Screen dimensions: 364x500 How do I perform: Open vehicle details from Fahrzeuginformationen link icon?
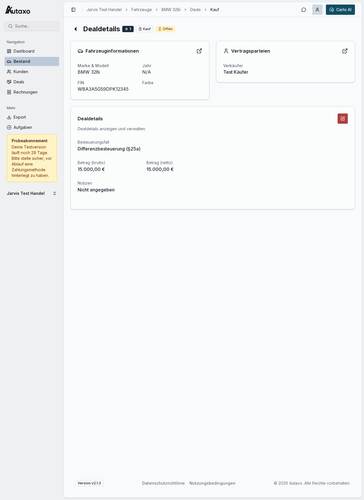pyautogui.click(x=199, y=51)
